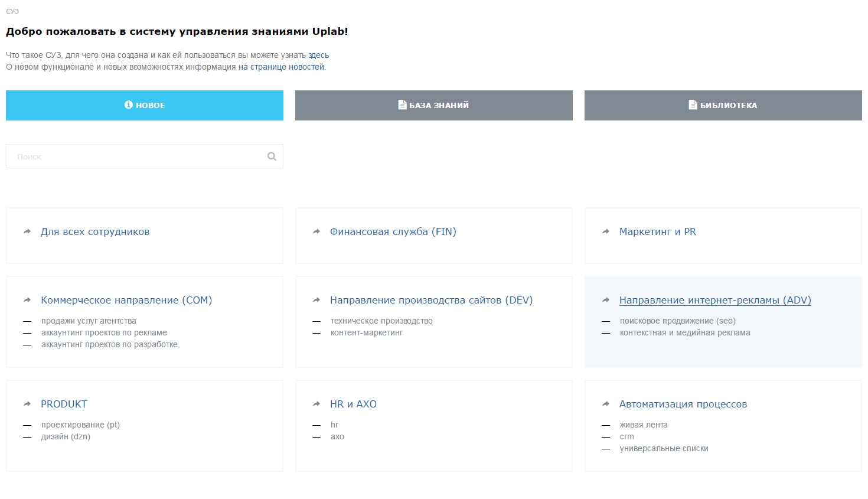Screen dimensions: 868x499
Task: Open 'универсальные списки' subsection
Action: pyautogui.click(x=664, y=448)
